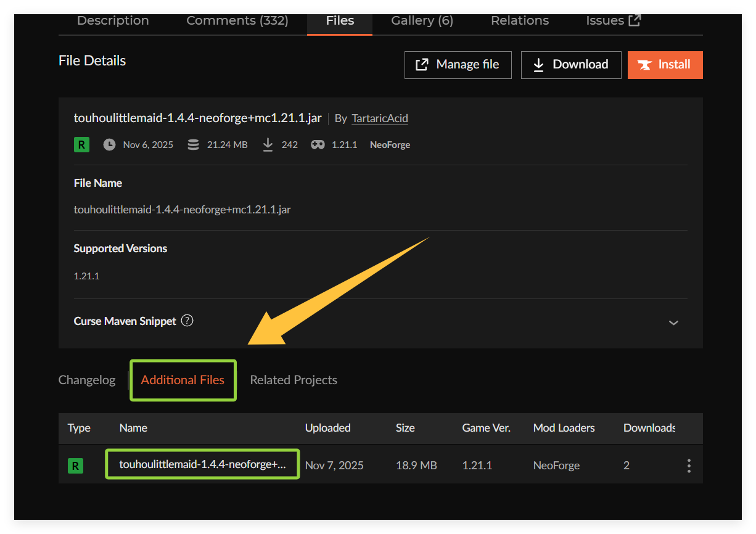Click the Downloads column header
Image resolution: width=756 pixels, height=534 pixels.
[650, 428]
